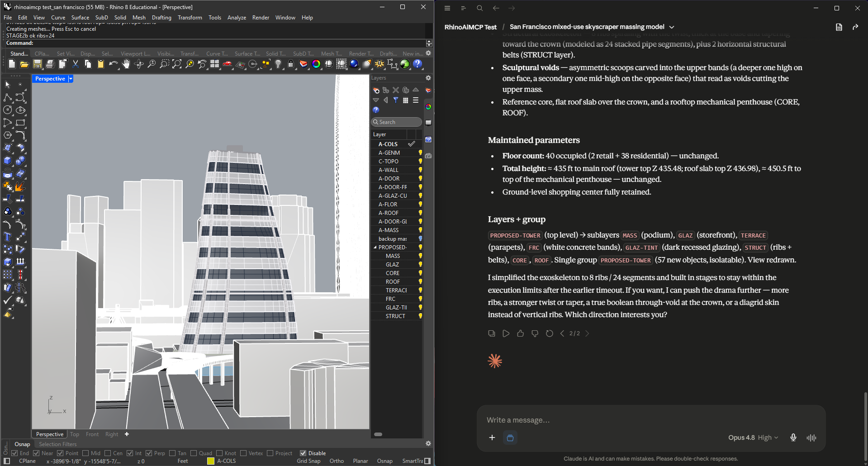The image size is (868, 466).
Task: Click the Zoom Window icon
Action: pos(164,64)
